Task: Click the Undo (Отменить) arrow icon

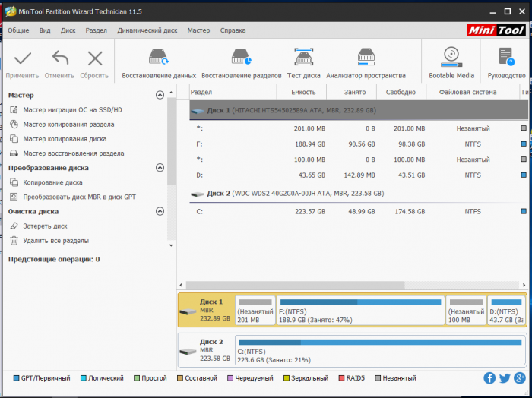Action: [x=59, y=59]
